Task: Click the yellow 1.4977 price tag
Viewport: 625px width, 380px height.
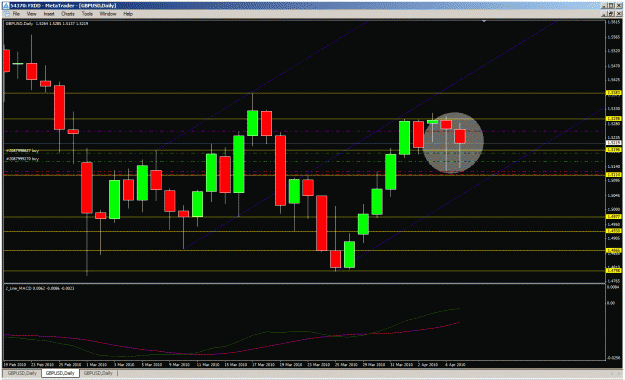Action: 613,217
